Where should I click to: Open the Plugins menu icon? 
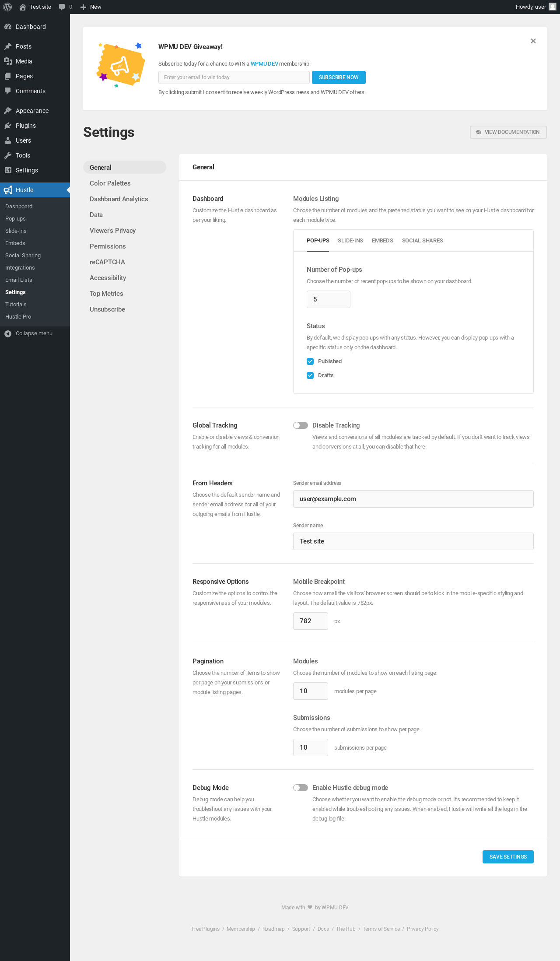tap(8, 126)
